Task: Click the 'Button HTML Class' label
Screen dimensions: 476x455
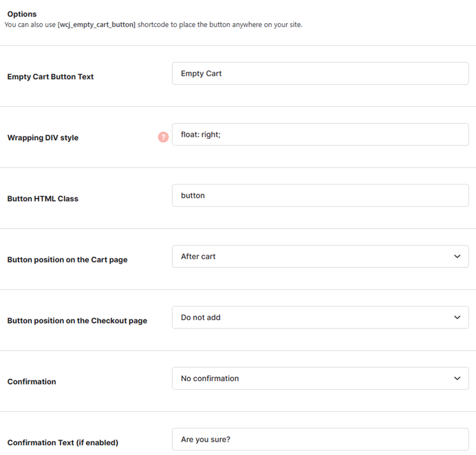Action: (43, 198)
